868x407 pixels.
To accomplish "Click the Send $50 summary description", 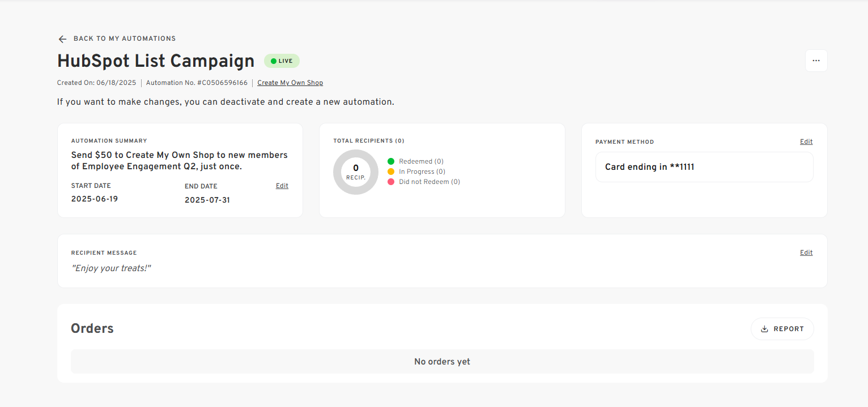I will click(180, 161).
